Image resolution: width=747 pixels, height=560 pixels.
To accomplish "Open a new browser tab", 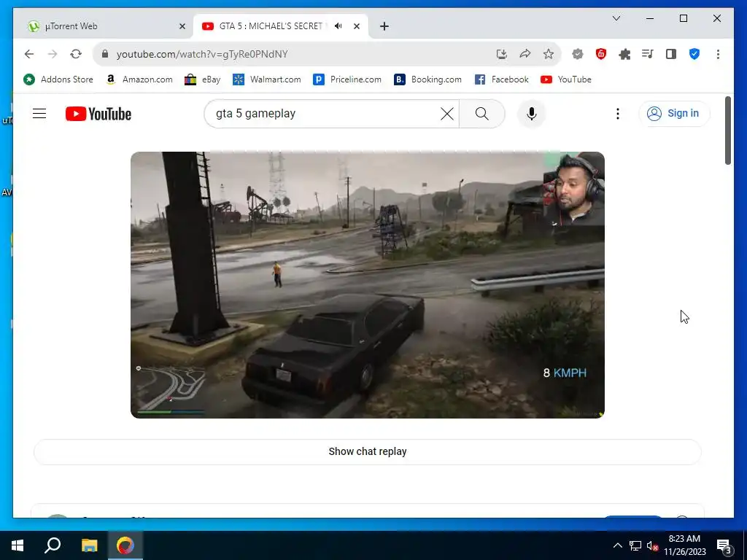I will point(384,26).
